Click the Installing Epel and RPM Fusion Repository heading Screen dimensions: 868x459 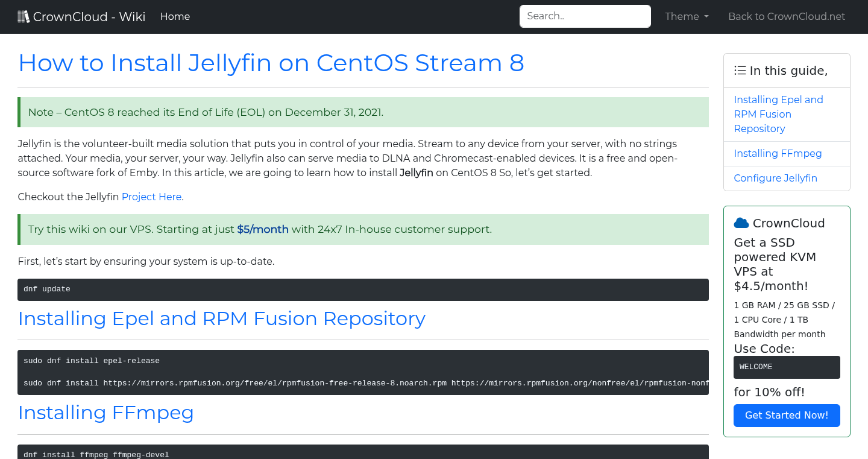pyautogui.click(x=221, y=318)
